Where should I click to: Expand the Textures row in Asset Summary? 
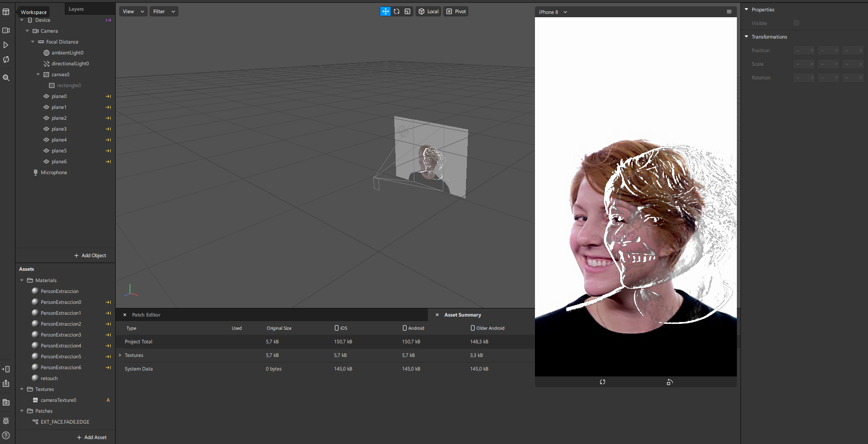(x=120, y=355)
